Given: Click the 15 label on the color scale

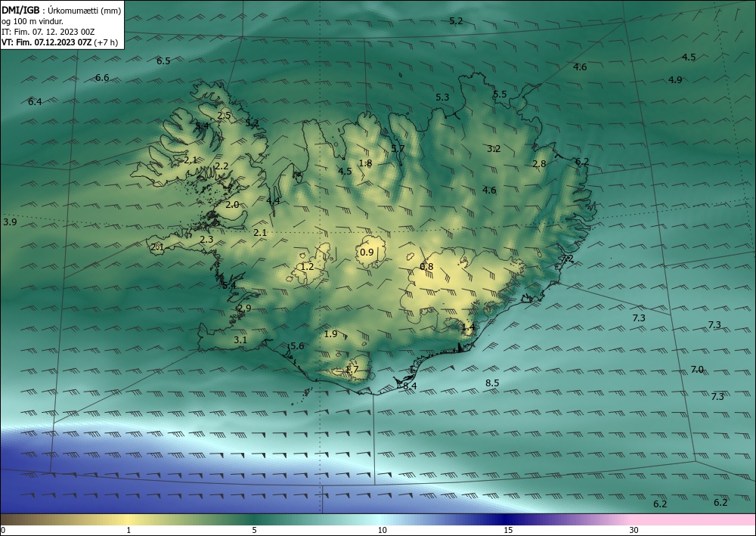Looking at the screenshot, I should pyautogui.click(x=508, y=531).
